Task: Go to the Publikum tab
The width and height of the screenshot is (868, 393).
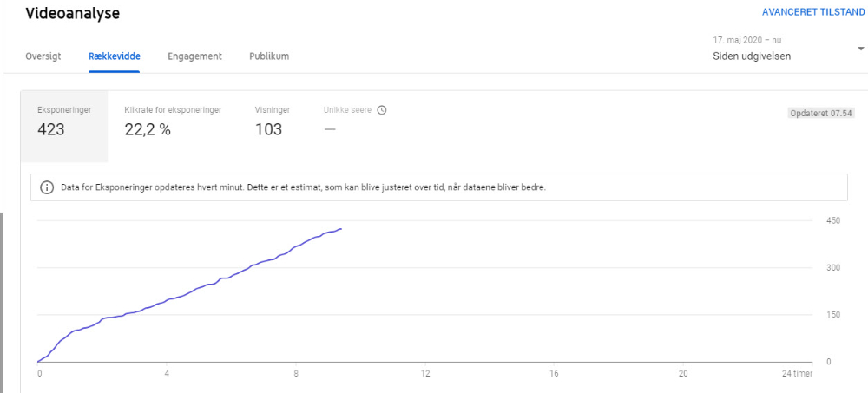Action: point(269,56)
